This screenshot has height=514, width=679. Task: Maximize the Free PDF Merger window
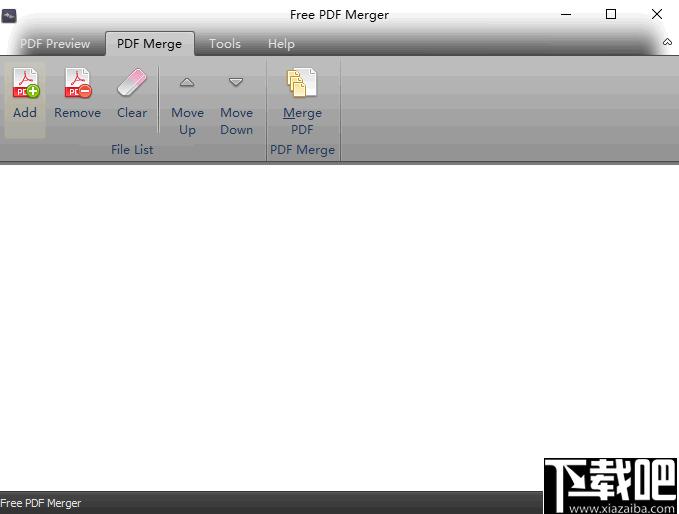(611, 14)
